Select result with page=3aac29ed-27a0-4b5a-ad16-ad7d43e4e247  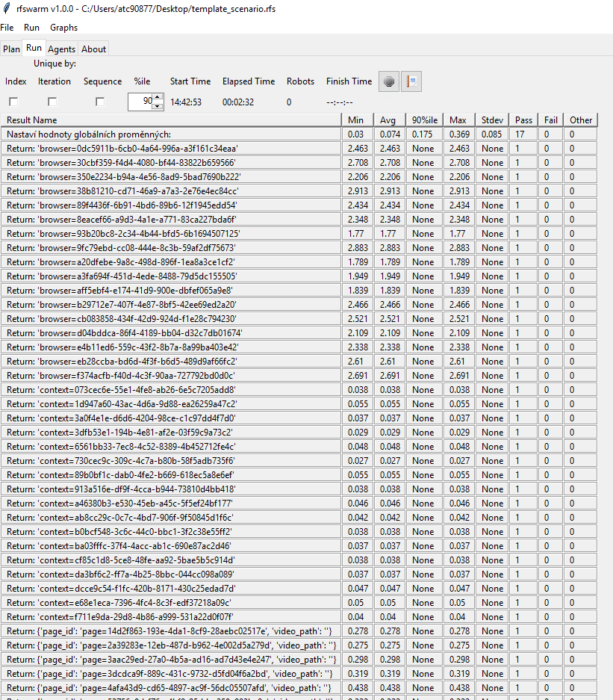click(171, 660)
